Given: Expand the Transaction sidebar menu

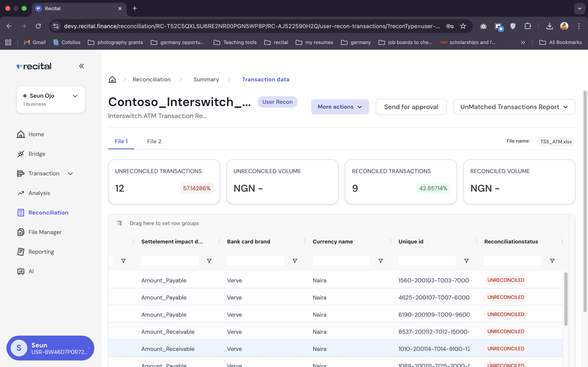Looking at the screenshot, I should click(70, 174).
